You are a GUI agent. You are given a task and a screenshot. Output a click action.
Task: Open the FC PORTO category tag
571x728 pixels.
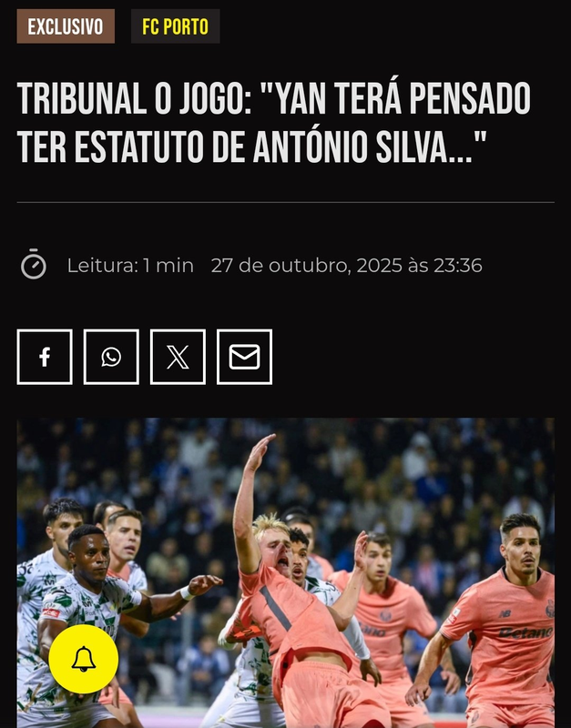pyautogui.click(x=175, y=26)
